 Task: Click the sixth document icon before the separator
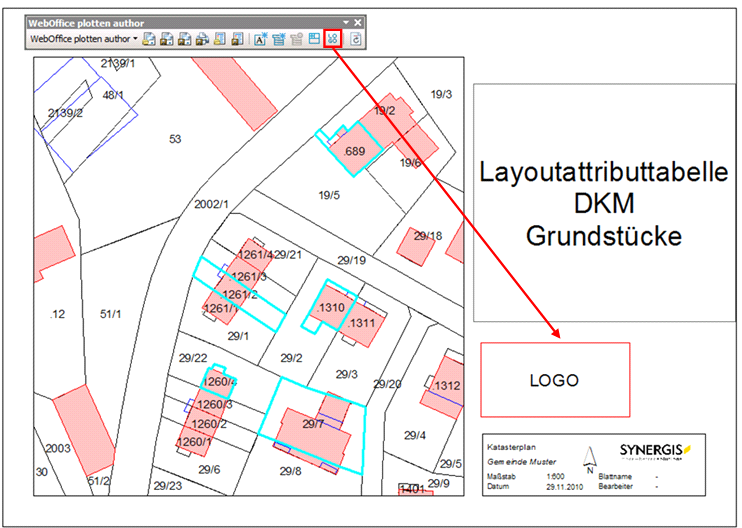pyautogui.click(x=237, y=39)
